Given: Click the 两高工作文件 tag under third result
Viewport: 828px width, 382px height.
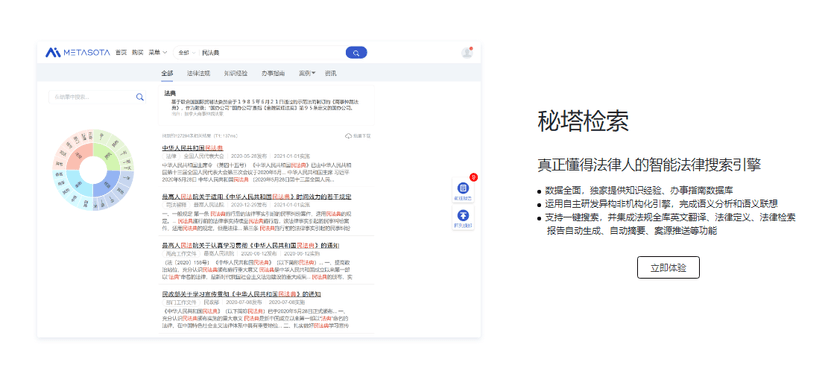Looking at the screenshot, I should [x=181, y=254].
